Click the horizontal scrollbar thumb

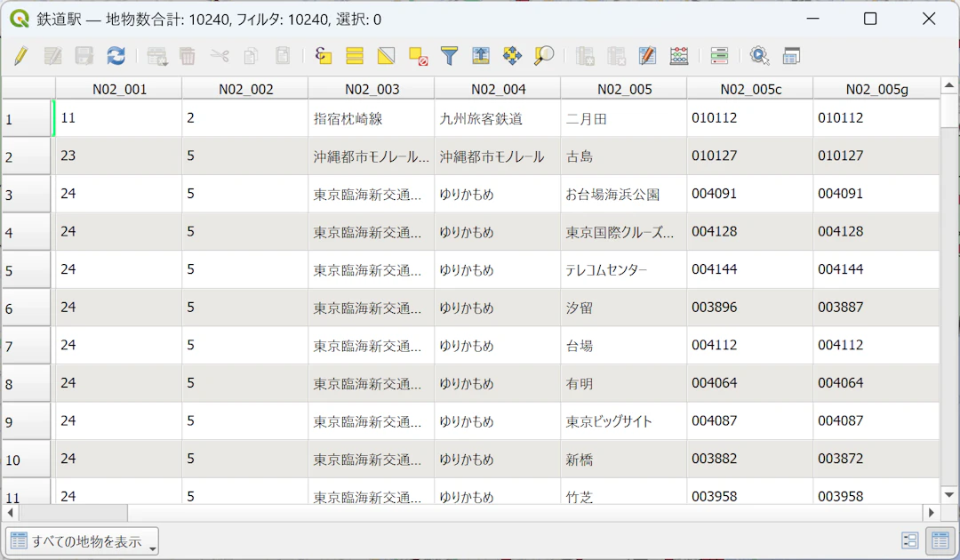tap(73, 512)
